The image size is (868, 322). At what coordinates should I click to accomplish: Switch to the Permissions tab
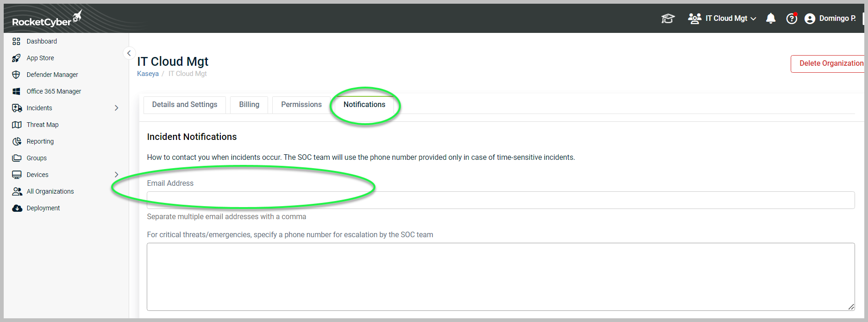(301, 105)
